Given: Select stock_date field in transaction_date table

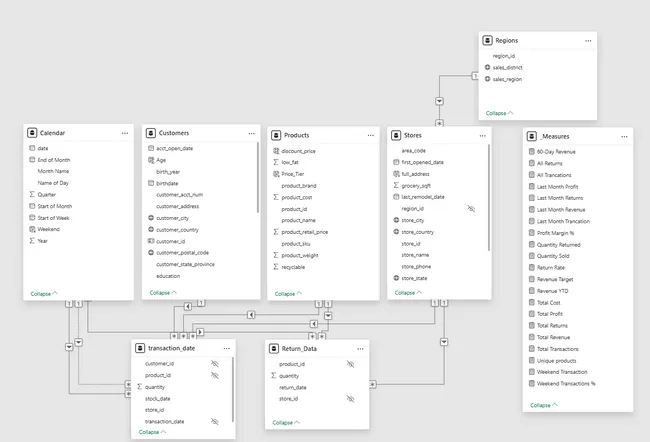Looking at the screenshot, I should 158,398.
